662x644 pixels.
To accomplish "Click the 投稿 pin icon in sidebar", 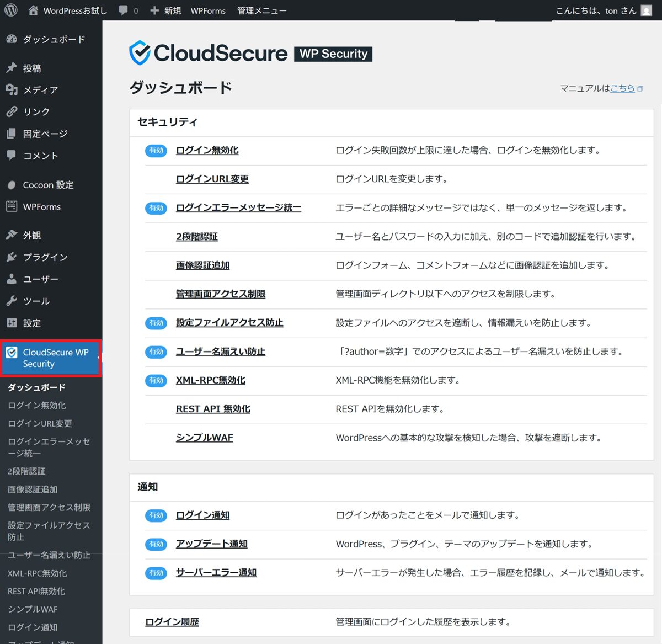I will [12, 68].
